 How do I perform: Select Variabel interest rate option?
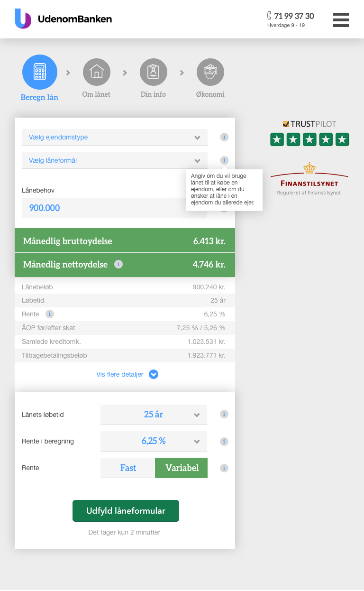click(x=182, y=468)
